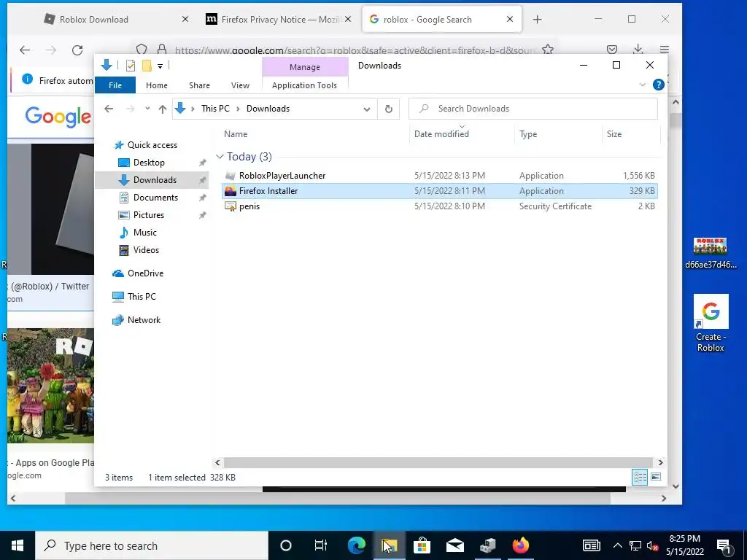Open the notification center icon
Viewport: 747px width, 560px height.
[724, 545]
